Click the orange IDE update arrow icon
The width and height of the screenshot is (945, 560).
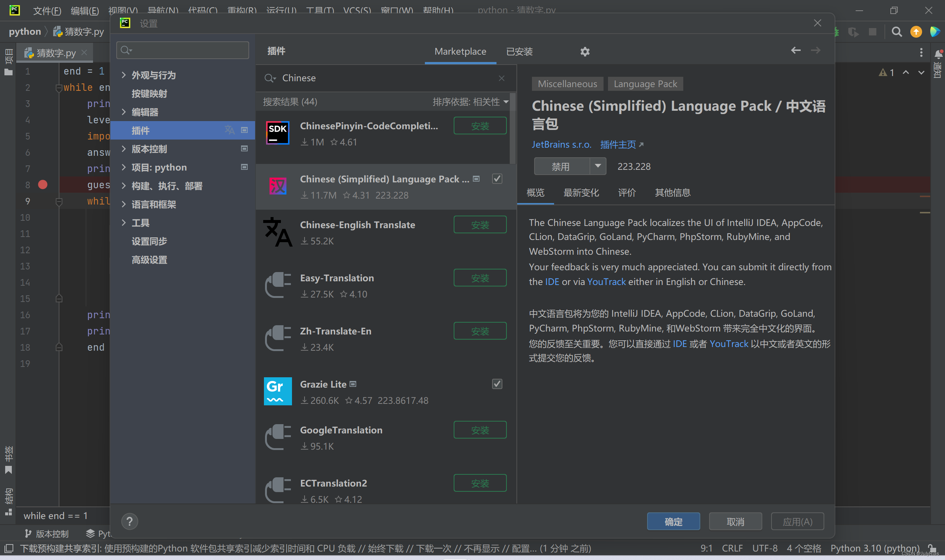916,32
